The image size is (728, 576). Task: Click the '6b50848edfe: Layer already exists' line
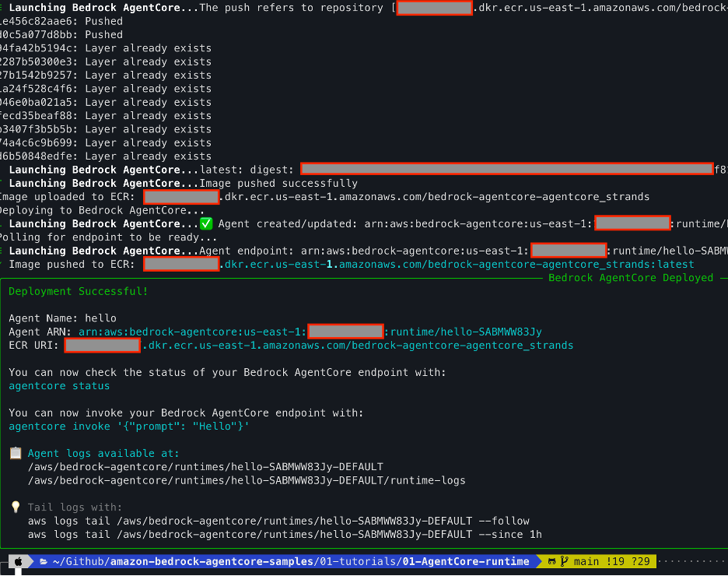pyautogui.click(x=106, y=156)
